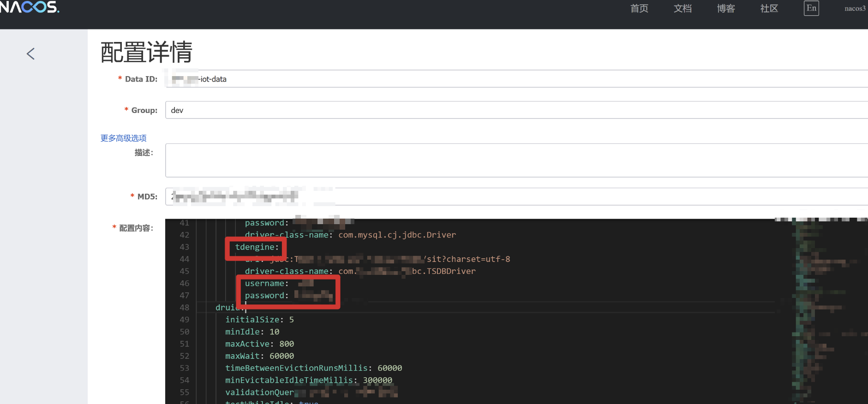Screen dimensions: 868x404
Task: Click the Data ID input field
Action: (x=516, y=79)
